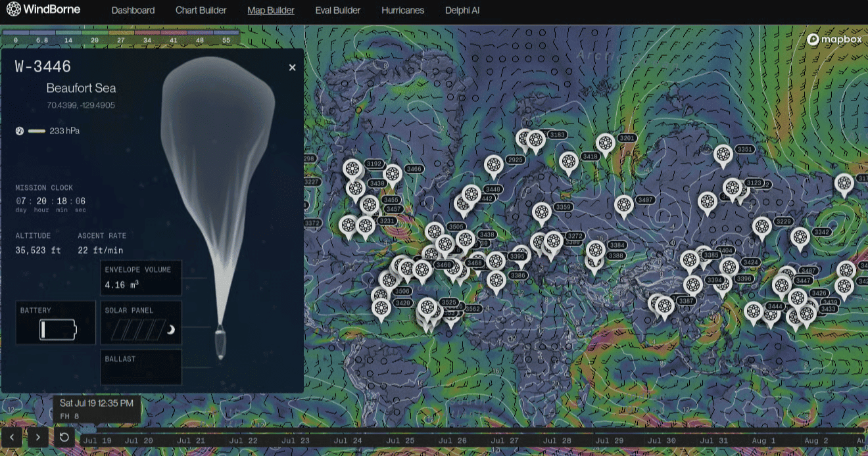Screen dimensions: 868x456
Task: Pick the balloon marker labeled 3229
Action: pyautogui.click(x=762, y=227)
